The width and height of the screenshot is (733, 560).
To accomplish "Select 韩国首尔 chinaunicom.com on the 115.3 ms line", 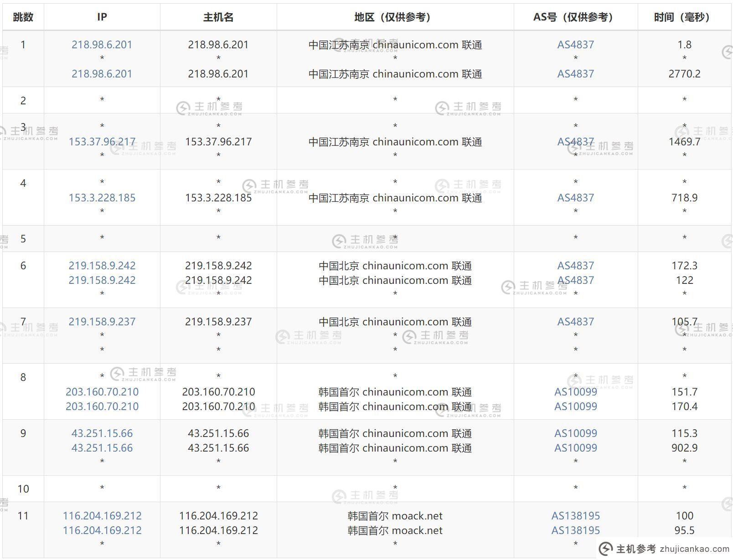I will click(x=383, y=433).
